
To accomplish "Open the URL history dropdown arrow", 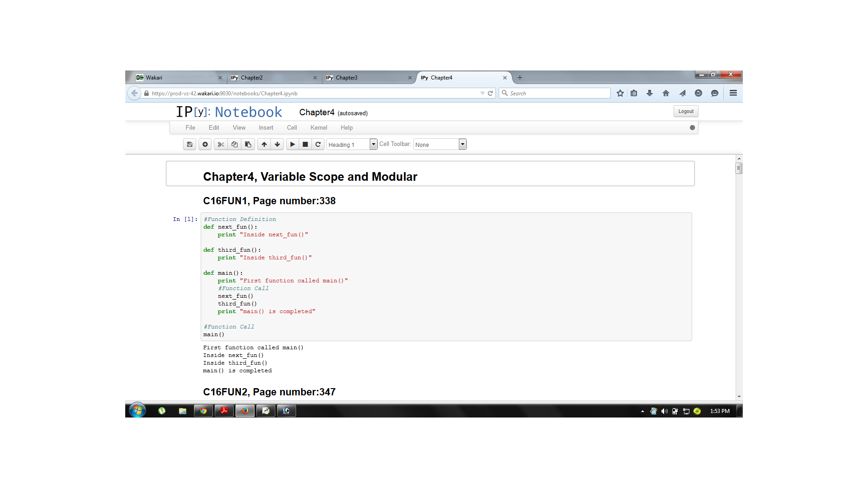I will 482,94.
